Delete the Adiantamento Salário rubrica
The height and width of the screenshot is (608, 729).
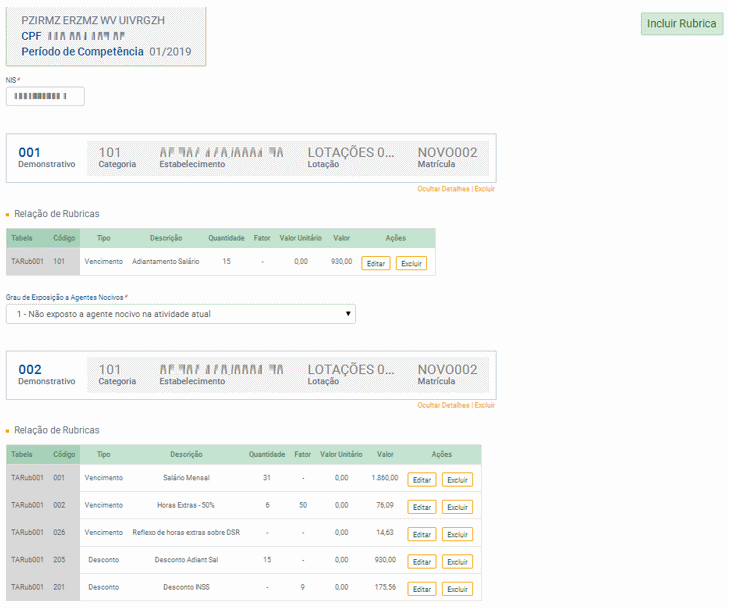411,264
